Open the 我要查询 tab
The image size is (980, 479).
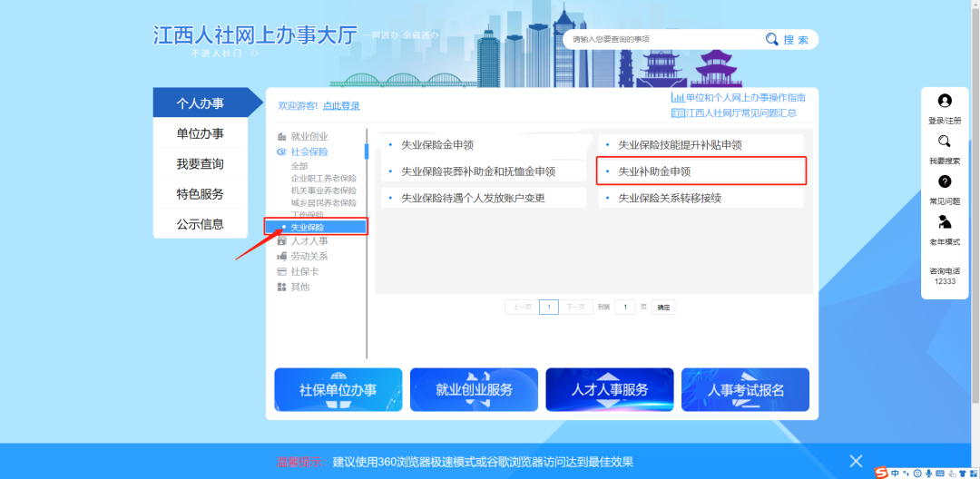[x=200, y=163]
